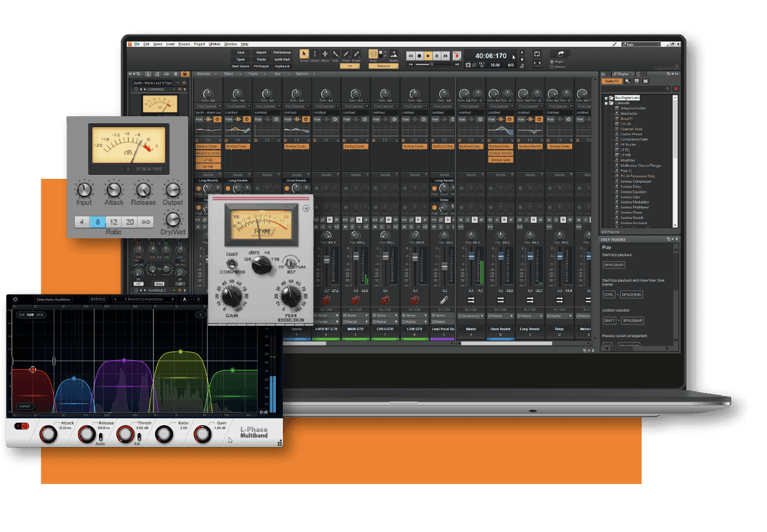Toggle the Snap grid icon
The height and width of the screenshot is (532, 767).
(374, 54)
